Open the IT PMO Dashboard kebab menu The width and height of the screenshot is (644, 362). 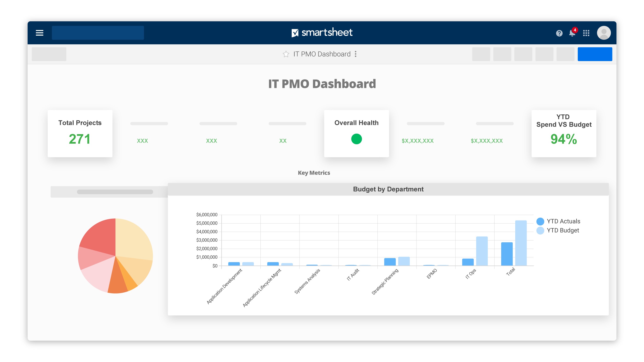point(356,54)
